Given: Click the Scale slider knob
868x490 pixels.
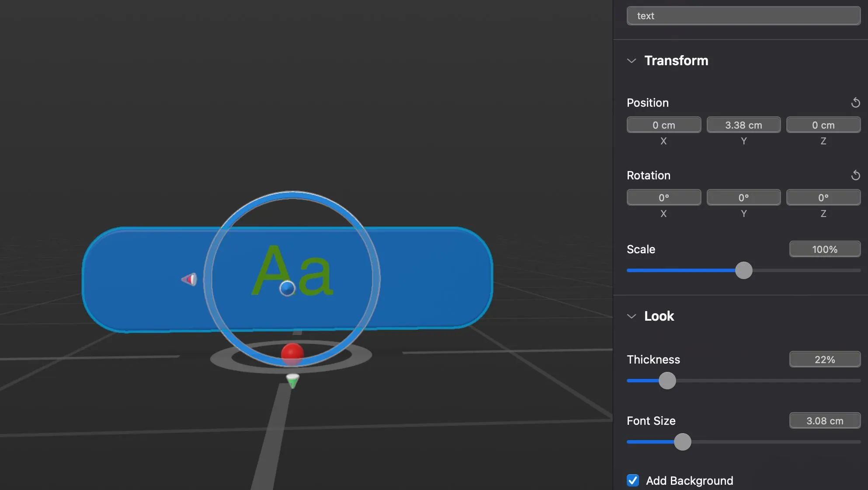Looking at the screenshot, I should click(743, 270).
